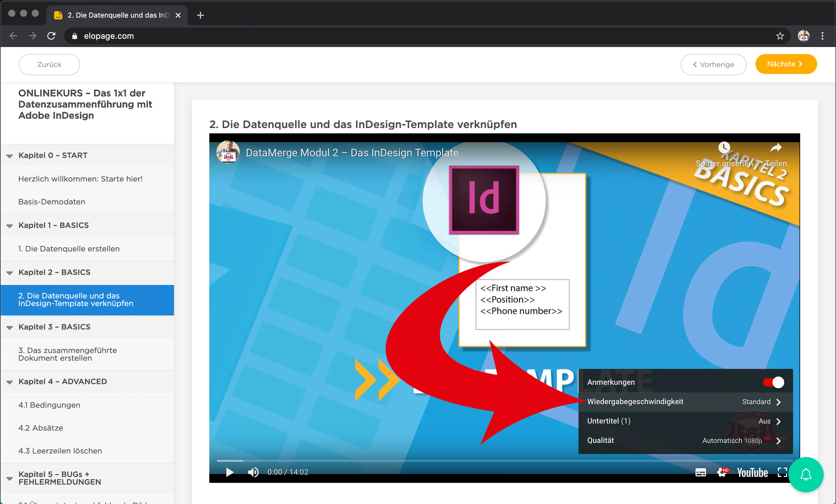The width and height of the screenshot is (836, 504).
Task: Open video on YouTube via logo
Action: (x=752, y=472)
